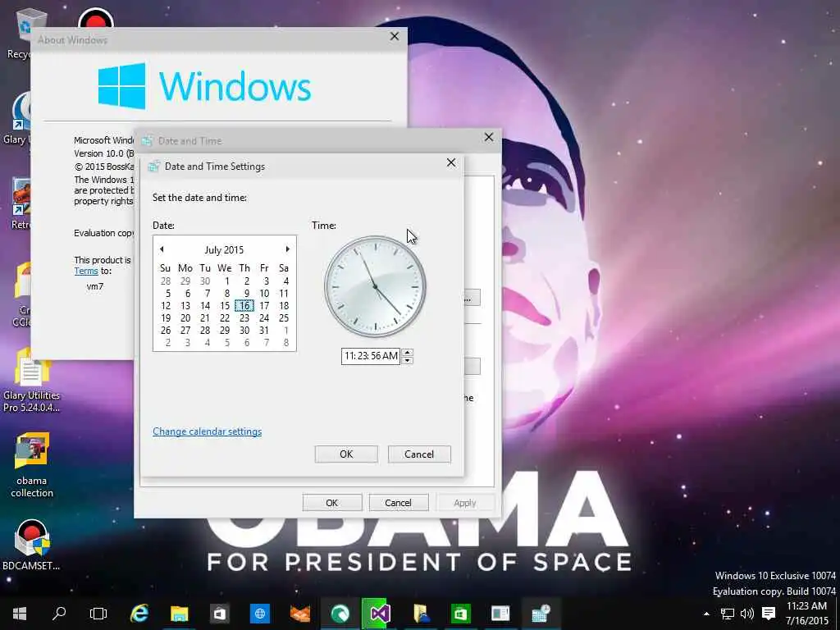Open Change calendar settings link

208,431
